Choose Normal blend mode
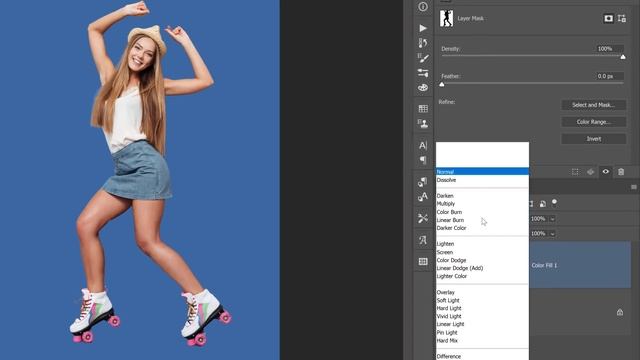 pyautogui.click(x=482, y=172)
